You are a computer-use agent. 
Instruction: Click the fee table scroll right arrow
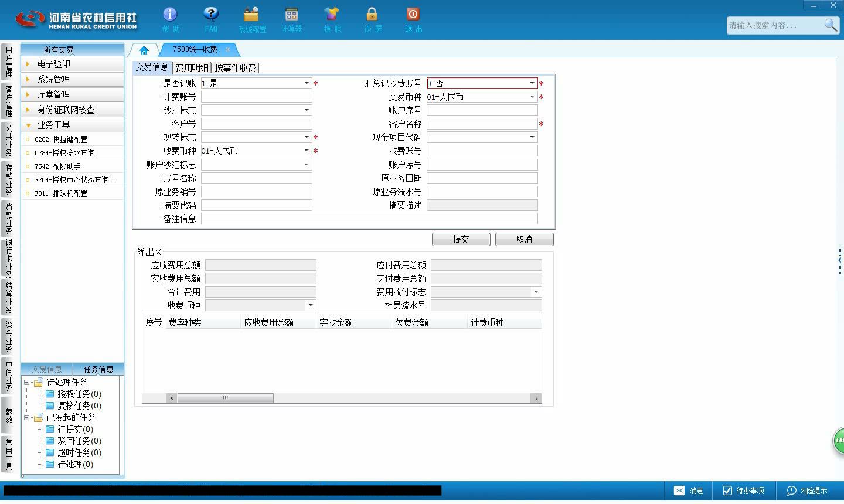coord(536,398)
